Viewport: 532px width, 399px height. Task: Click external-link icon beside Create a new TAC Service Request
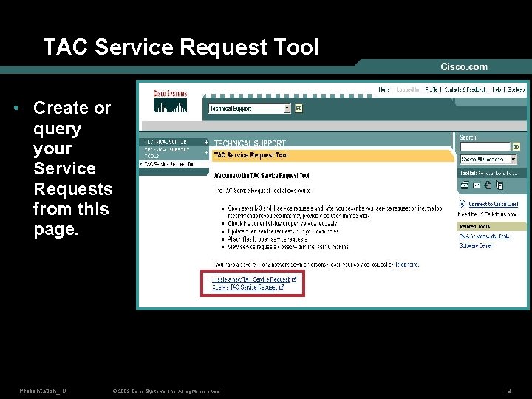[294, 279]
